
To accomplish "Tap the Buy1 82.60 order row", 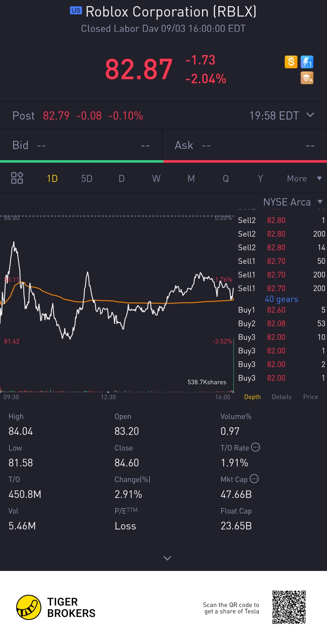I will coord(281,310).
